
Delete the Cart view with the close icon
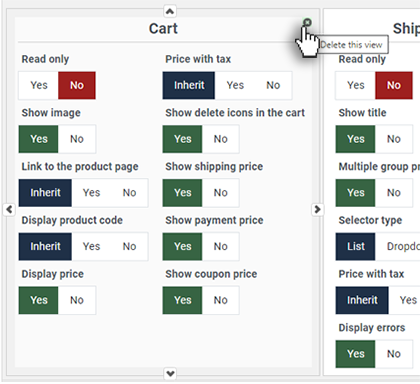point(307,22)
